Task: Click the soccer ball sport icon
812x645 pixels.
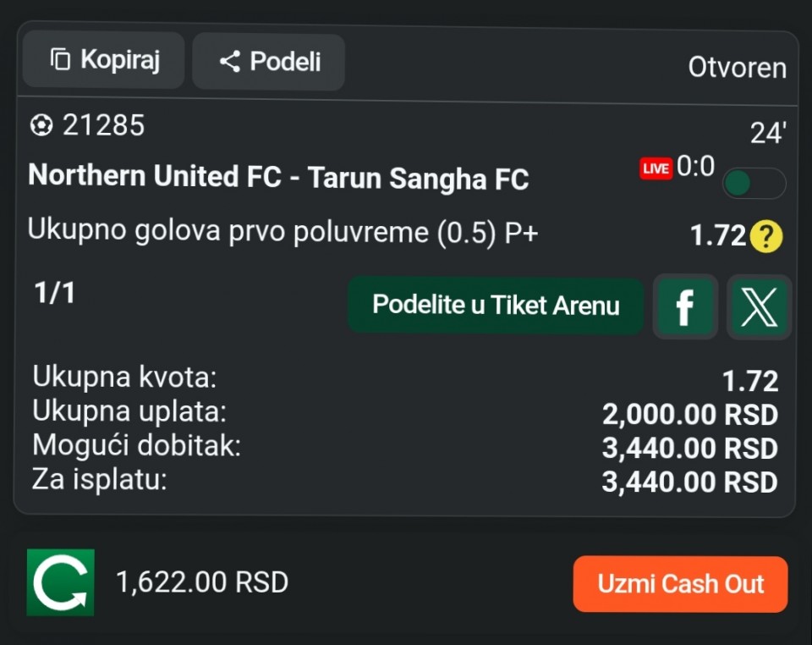Action: (41, 126)
